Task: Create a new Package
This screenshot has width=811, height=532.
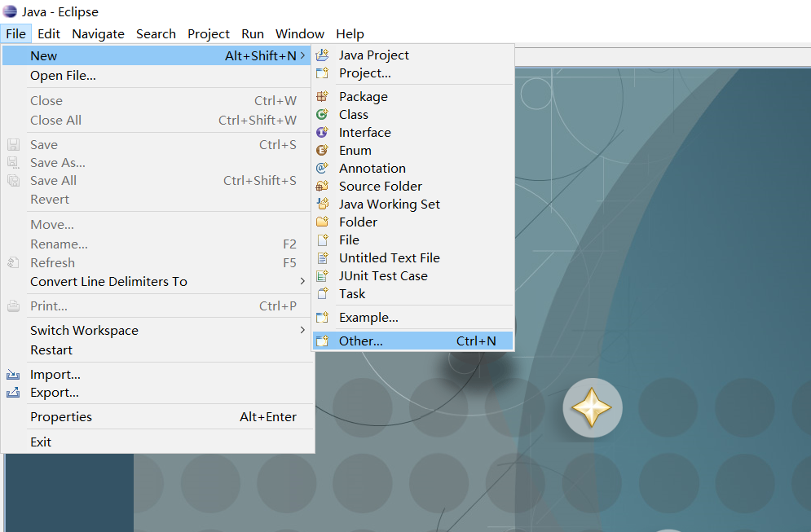Action: point(412,96)
